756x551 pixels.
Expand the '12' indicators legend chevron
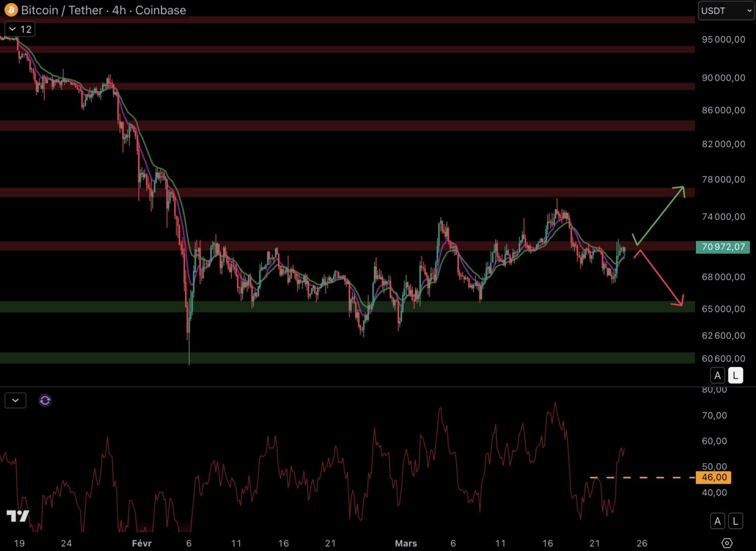[x=20, y=29]
